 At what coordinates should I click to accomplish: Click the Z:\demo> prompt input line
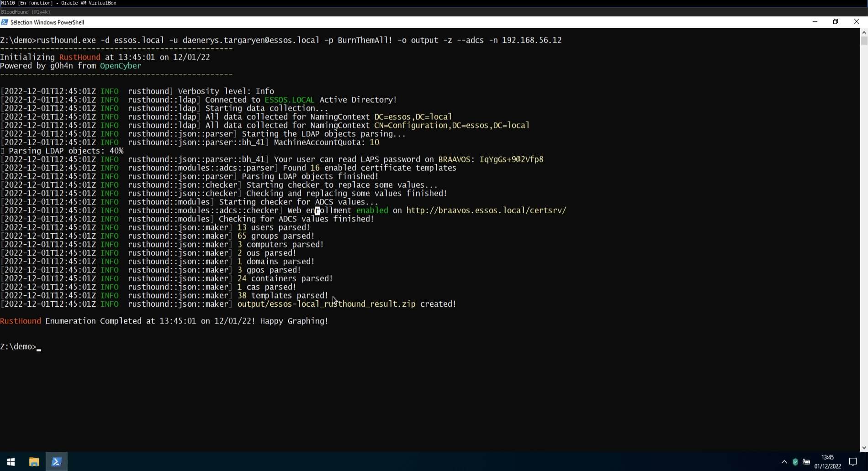pos(21,347)
